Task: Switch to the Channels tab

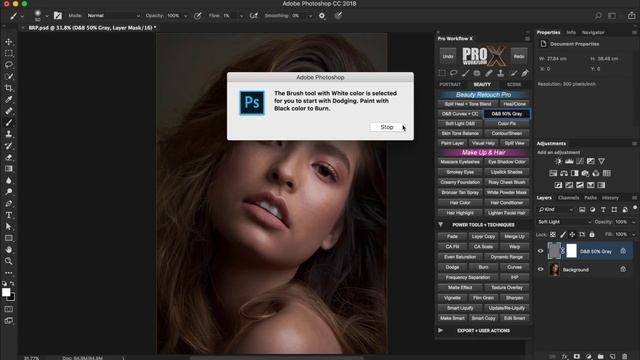Action: [568, 198]
